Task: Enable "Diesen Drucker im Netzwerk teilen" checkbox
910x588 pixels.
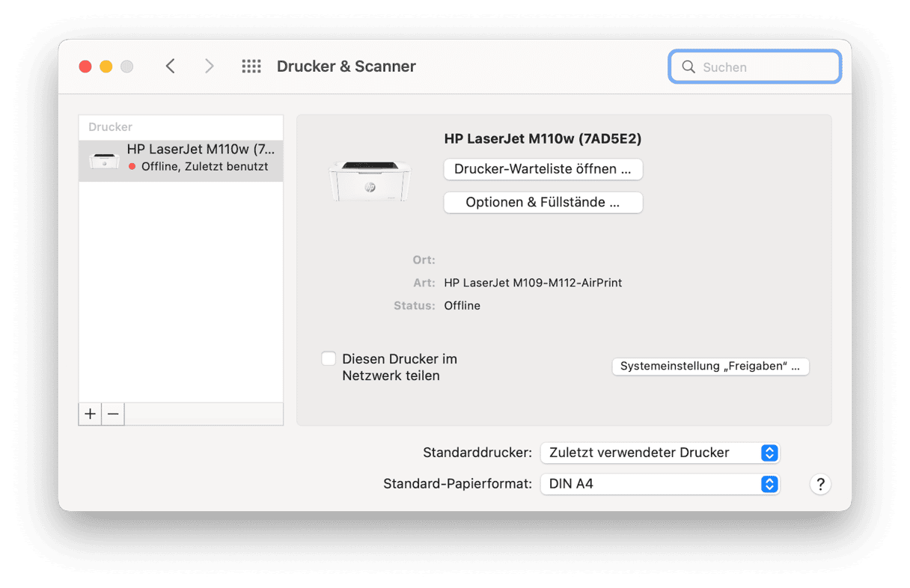Action: [329, 359]
